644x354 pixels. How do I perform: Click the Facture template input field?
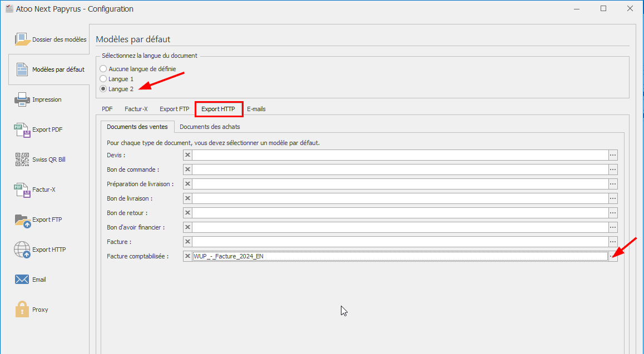point(399,242)
